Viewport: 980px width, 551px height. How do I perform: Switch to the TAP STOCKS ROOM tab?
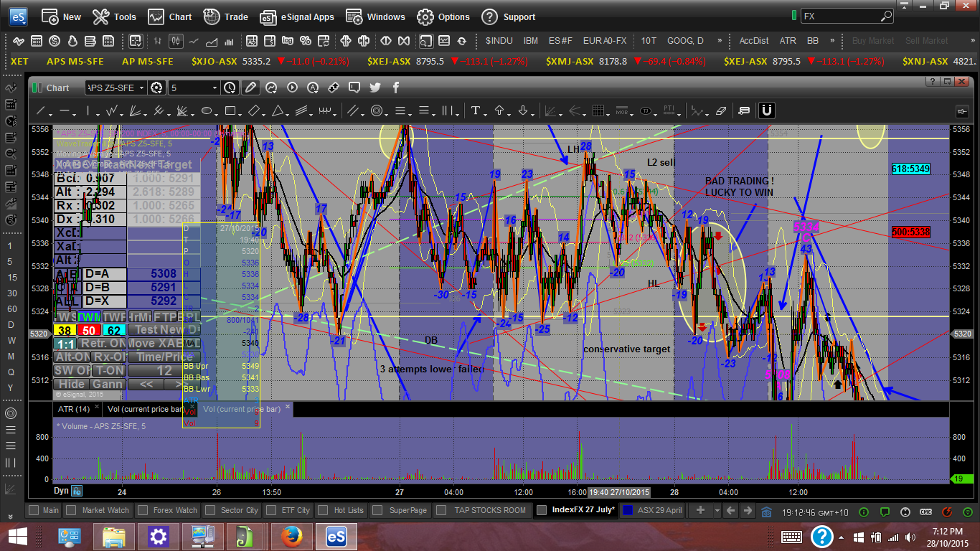click(482, 510)
